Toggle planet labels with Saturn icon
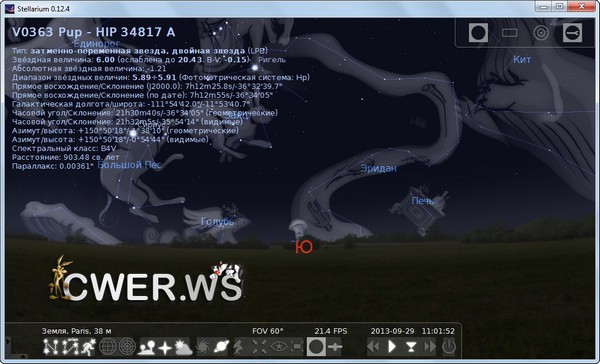The image size is (600, 364). (222, 347)
